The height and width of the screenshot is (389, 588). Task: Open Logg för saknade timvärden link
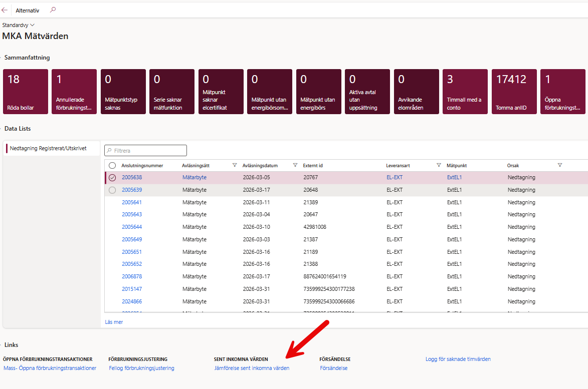[458, 359]
